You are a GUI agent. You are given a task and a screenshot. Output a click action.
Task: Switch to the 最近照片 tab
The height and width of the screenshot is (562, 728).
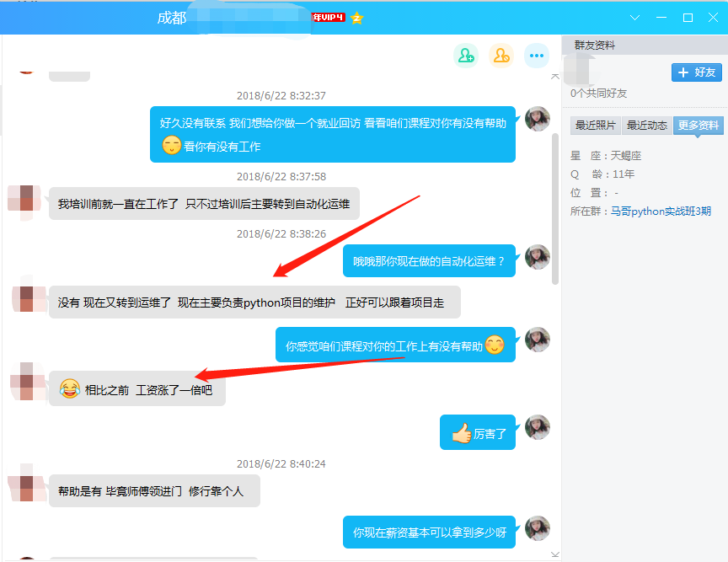595,126
